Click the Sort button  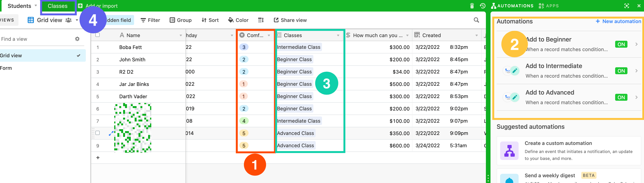click(x=210, y=20)
